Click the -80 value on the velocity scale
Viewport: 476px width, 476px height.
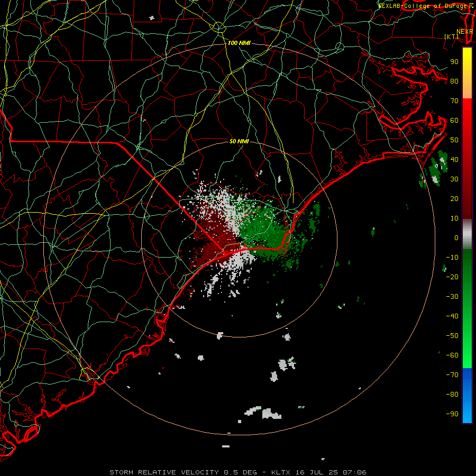tap(452, 395)
